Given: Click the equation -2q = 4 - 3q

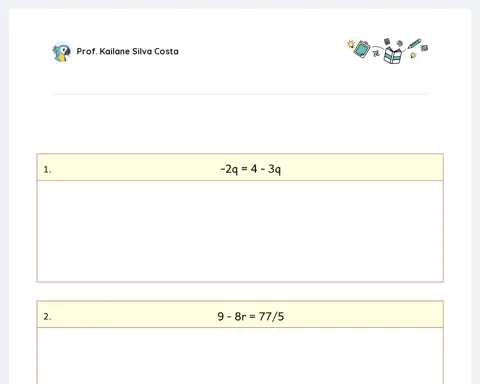Looking at the screenshot, I should click(x=251, y=169).
